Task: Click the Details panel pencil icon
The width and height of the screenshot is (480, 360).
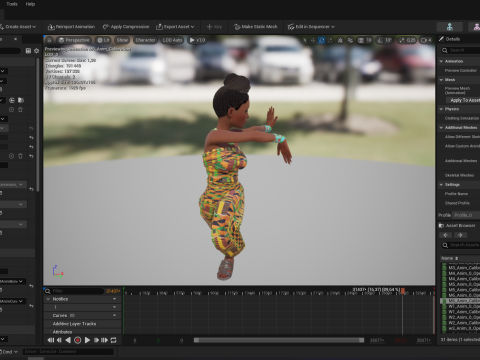Action: 441,39
